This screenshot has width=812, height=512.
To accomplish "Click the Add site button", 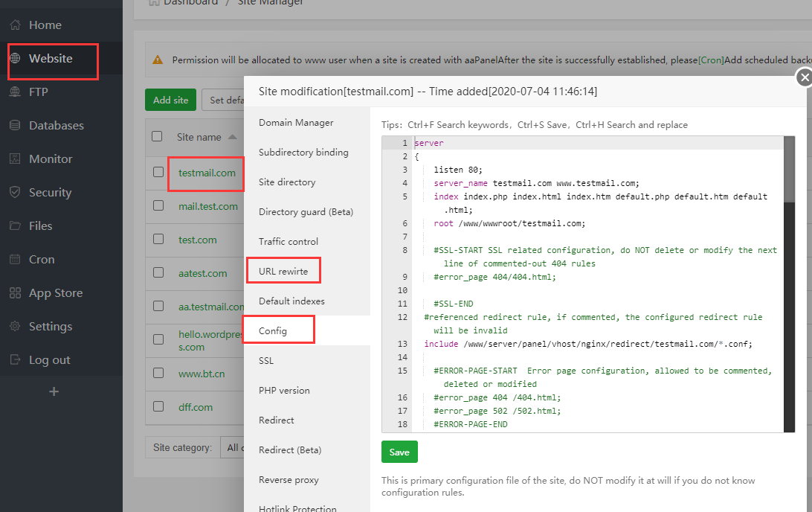I will point(170,100).
